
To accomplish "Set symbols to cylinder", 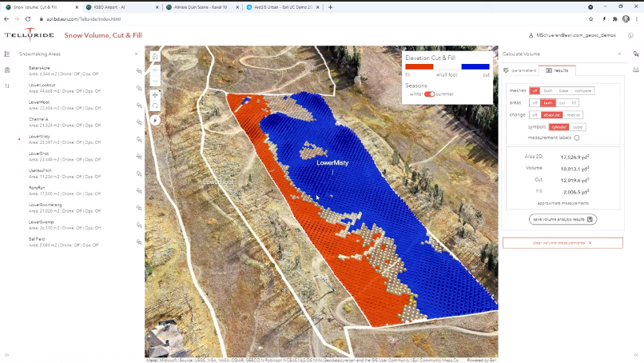I will coord(559,127).
